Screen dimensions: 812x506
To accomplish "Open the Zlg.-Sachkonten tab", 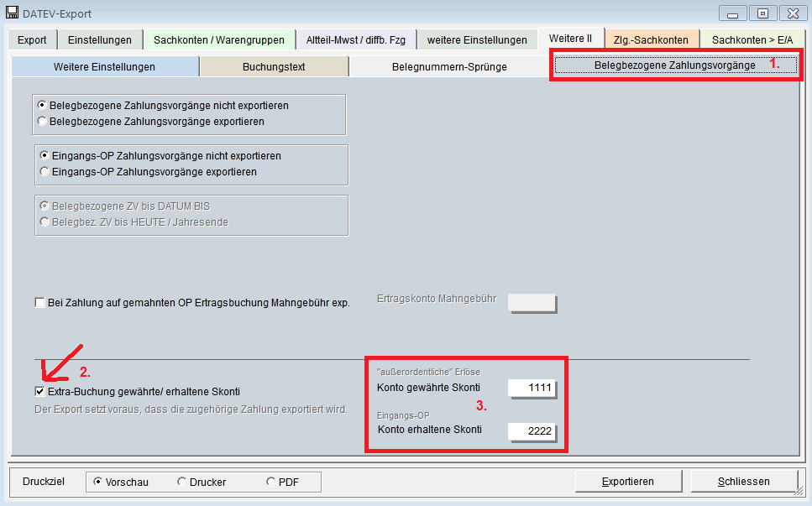I will click(x=652, y=39).
